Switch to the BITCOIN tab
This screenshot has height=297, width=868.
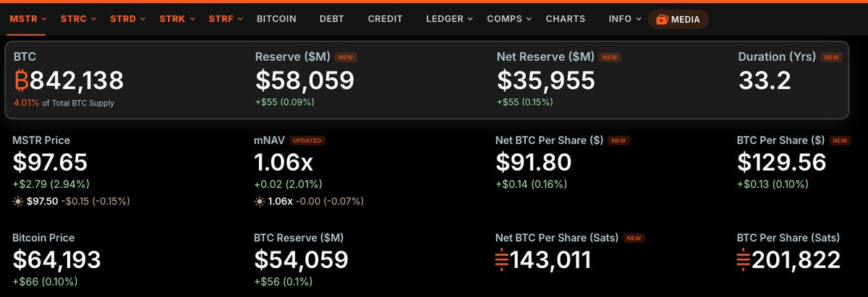(x=276, y=19)
